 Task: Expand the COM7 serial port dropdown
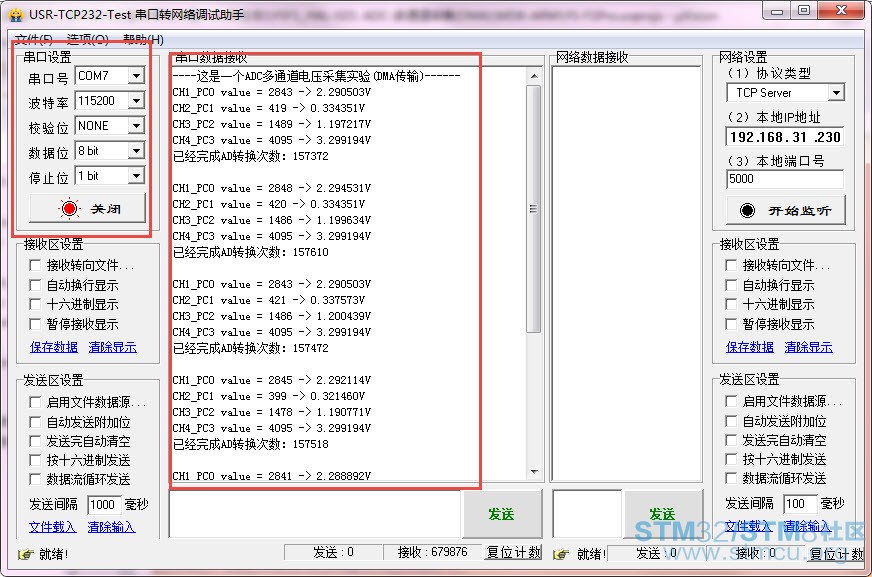pos(136,76)
